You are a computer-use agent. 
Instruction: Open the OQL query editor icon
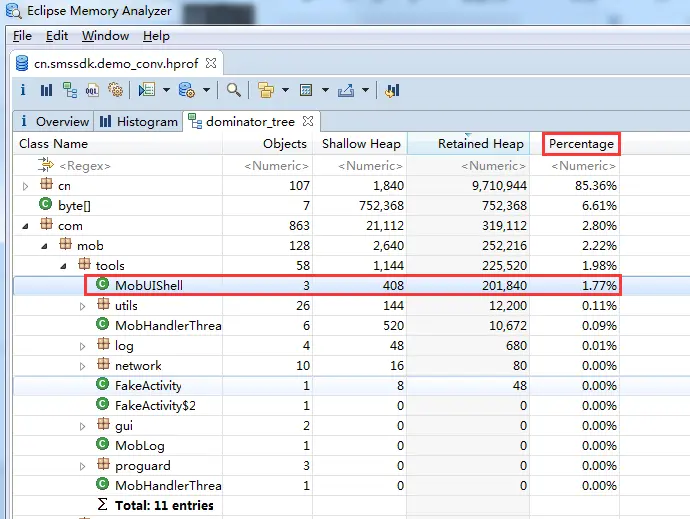pos(92,90)
